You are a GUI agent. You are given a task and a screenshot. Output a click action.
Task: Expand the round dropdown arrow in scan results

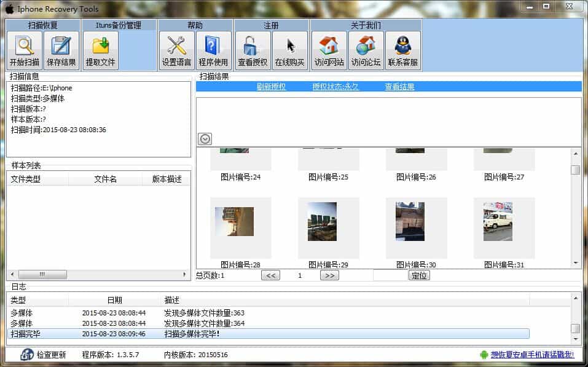(205, 139)
